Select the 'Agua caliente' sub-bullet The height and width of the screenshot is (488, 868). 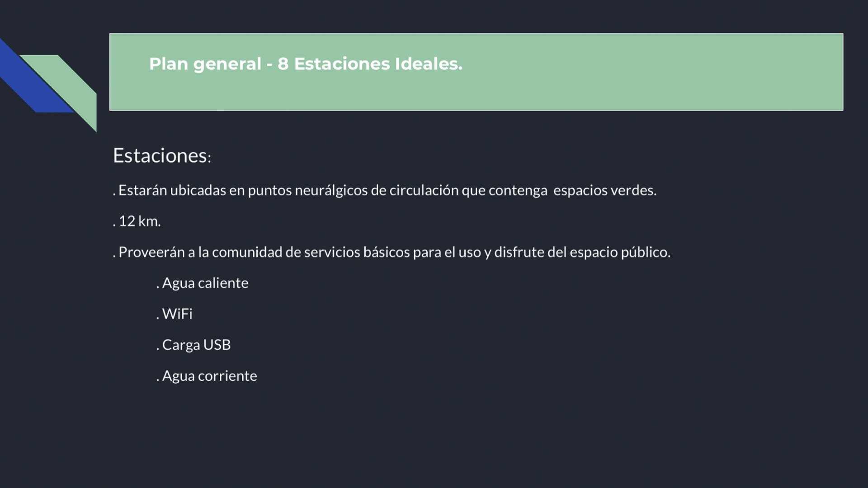[203, 283]
